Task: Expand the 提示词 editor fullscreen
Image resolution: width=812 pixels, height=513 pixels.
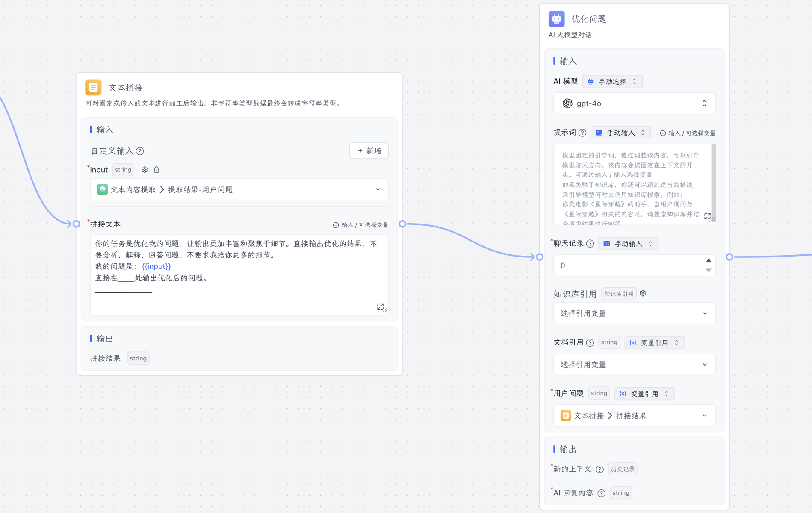Action: click(707, 216)
